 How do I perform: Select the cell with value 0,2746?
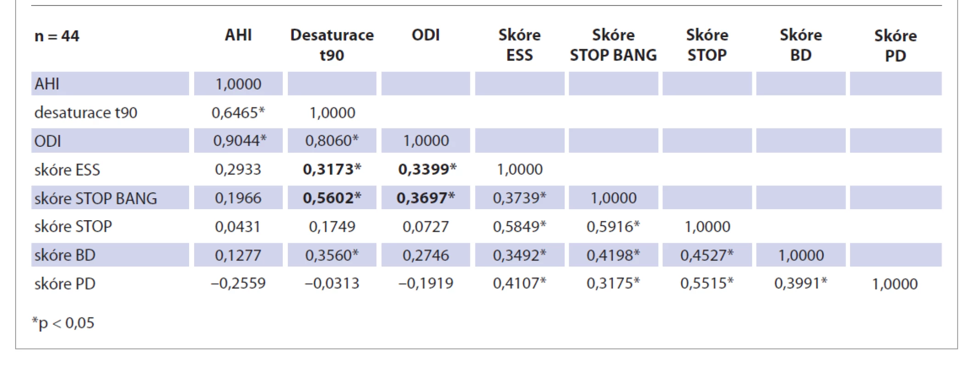coord(426,255)
